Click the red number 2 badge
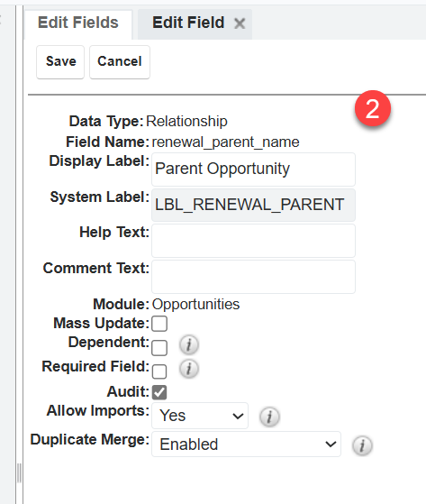 (x=373, y=108)
